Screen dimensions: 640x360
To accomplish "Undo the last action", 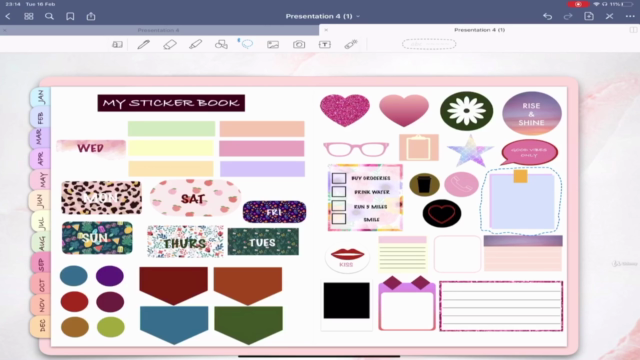I will click(x=548, y=16).
